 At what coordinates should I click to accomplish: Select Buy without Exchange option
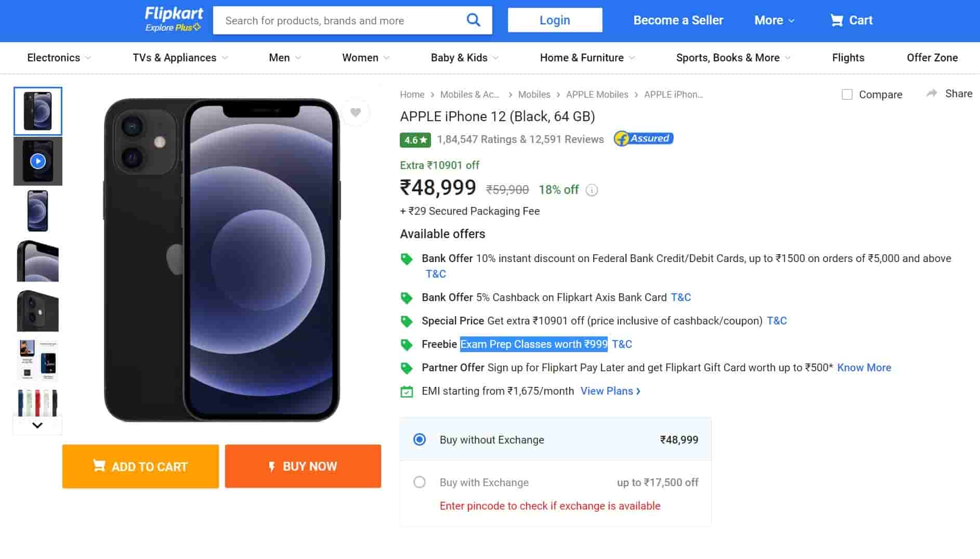[x=420, y=440]
